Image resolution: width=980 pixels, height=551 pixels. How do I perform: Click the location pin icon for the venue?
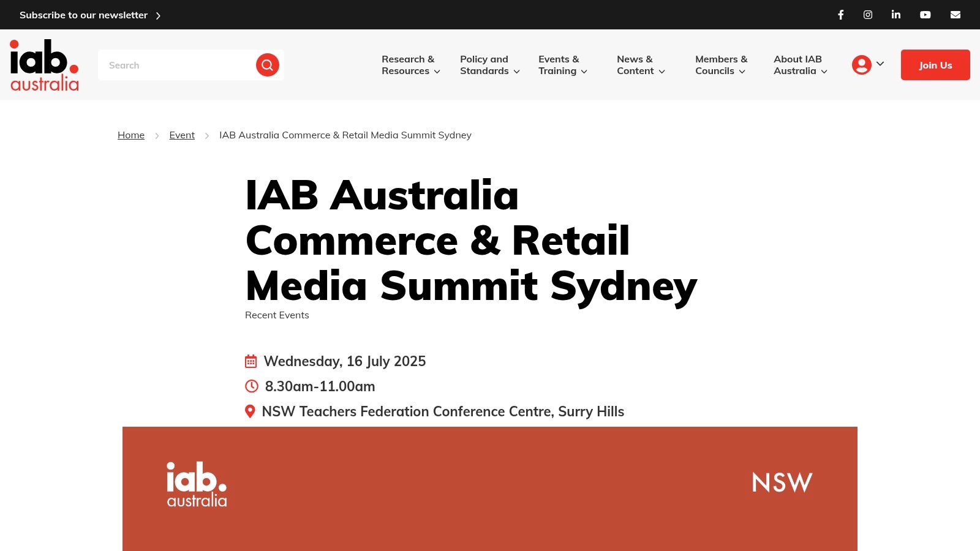tap(250, 411)
